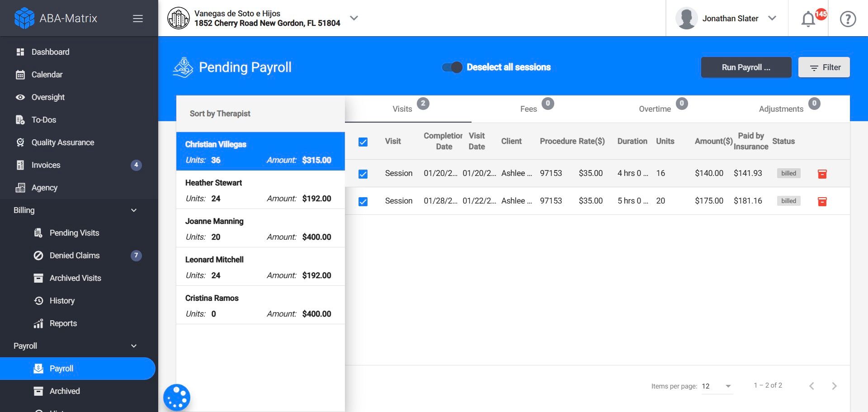
Task: Open Quality Assurance from the sidebar
Action: pyautogui.click(x=63, y=142)
